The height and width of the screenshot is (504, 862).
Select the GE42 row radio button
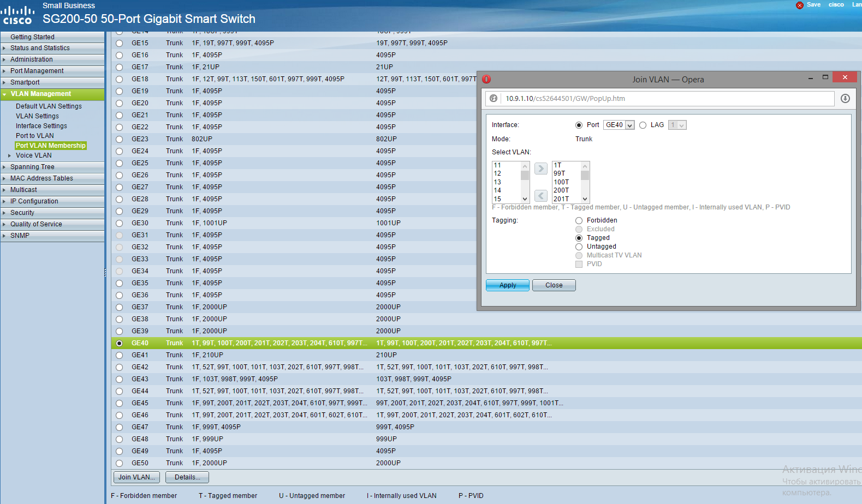119,367
